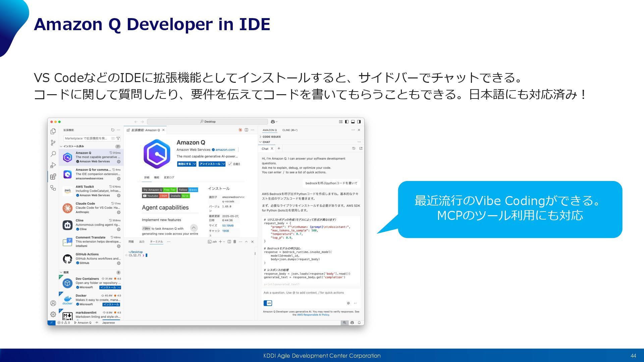
Task: Open Source Control in the activity bar
Action: (x=53, y=143)
